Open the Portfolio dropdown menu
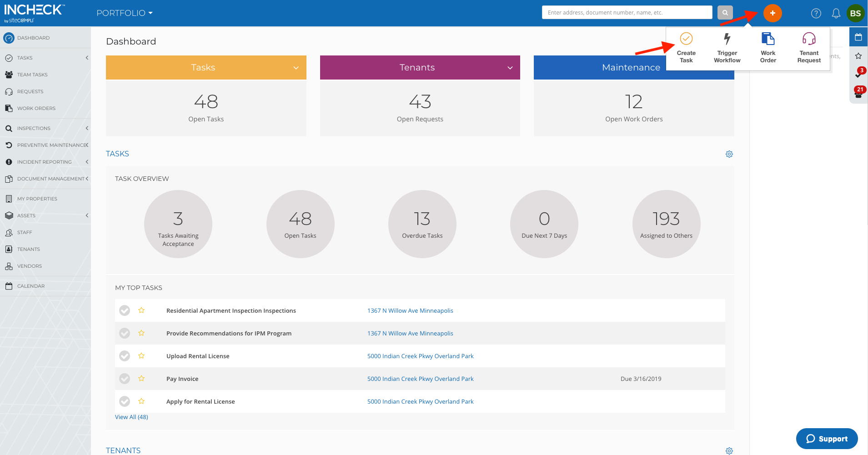 click(x=125, y=13)
